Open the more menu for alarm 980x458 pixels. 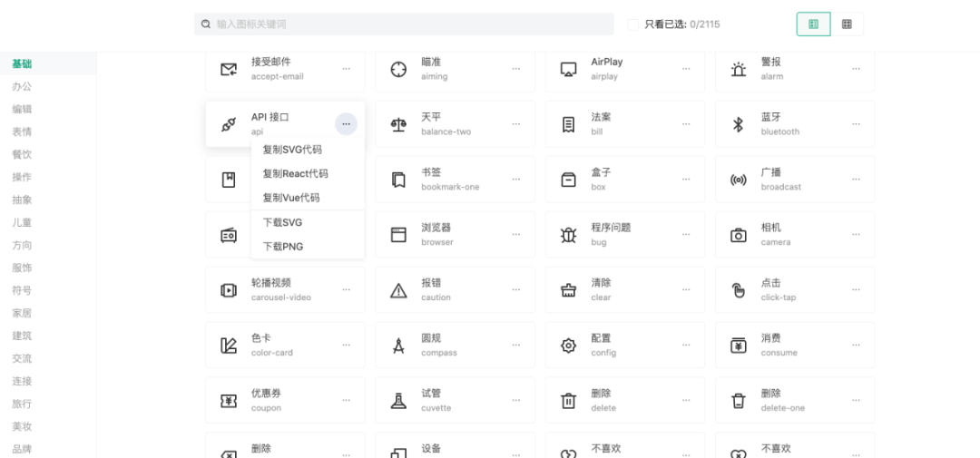[857, 69]
